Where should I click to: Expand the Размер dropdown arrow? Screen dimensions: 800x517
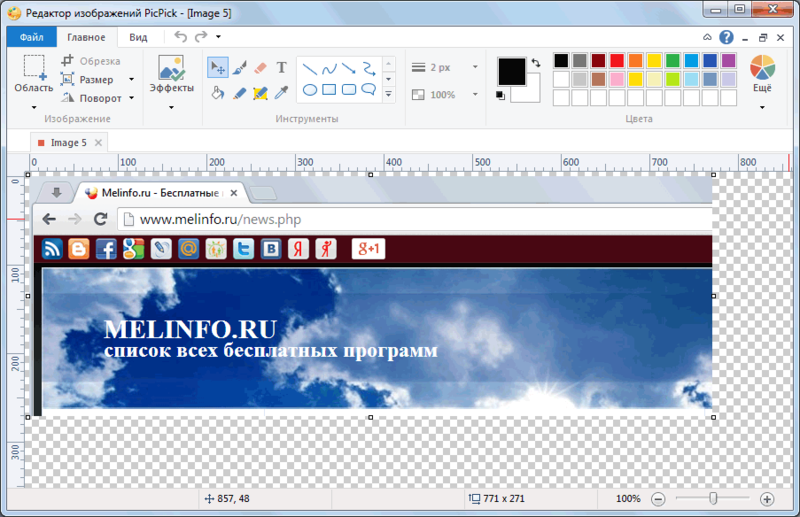coord(132,79)
